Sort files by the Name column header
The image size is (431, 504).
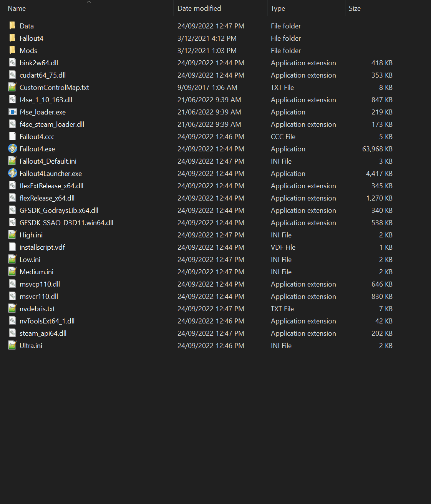pyautogui.click(x=17, y=8)
